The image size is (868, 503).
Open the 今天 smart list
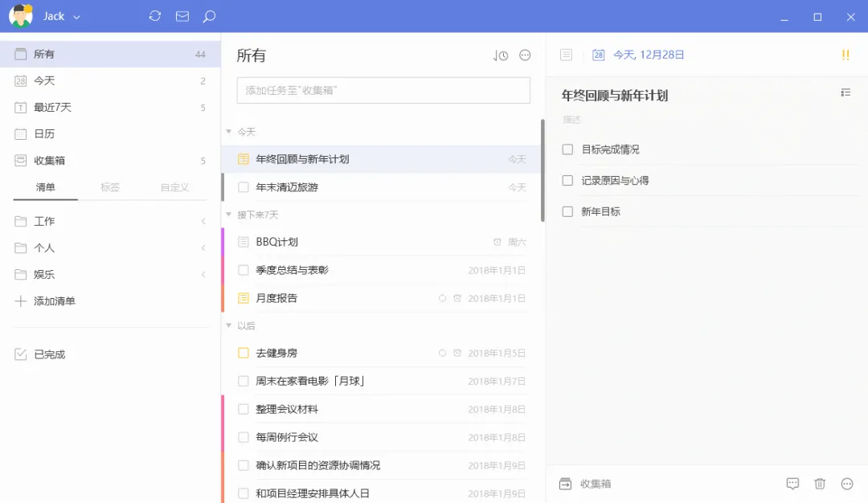(110, 81)
